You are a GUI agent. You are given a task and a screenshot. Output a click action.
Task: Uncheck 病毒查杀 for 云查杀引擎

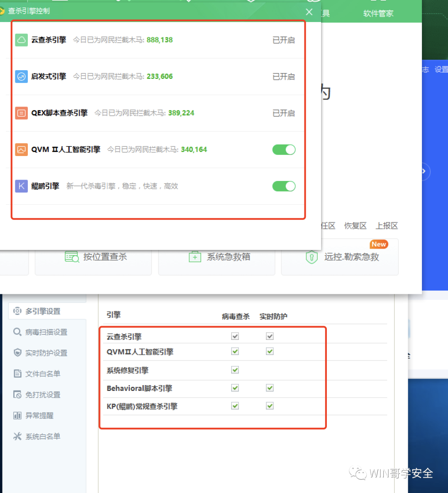[235, 336]
